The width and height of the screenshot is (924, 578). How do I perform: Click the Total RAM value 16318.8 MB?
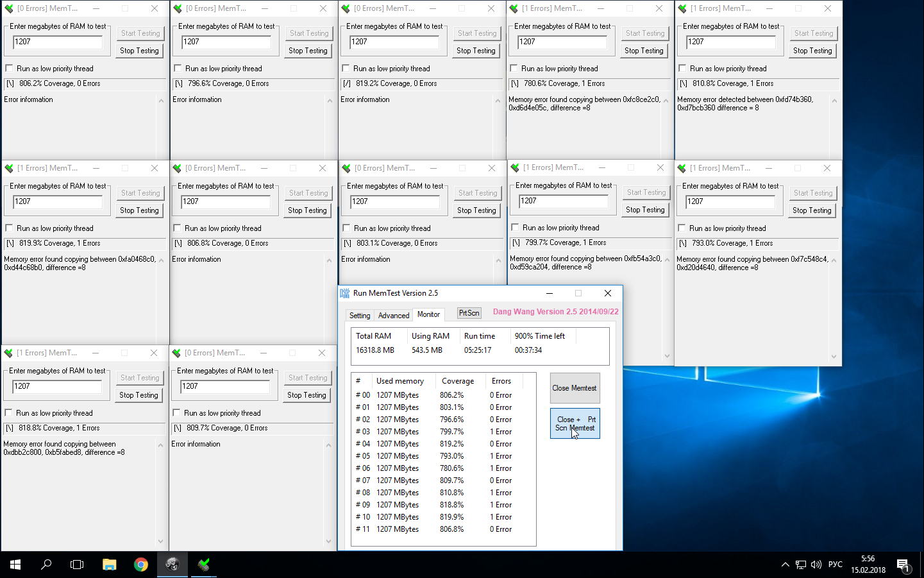pos(375,350)
